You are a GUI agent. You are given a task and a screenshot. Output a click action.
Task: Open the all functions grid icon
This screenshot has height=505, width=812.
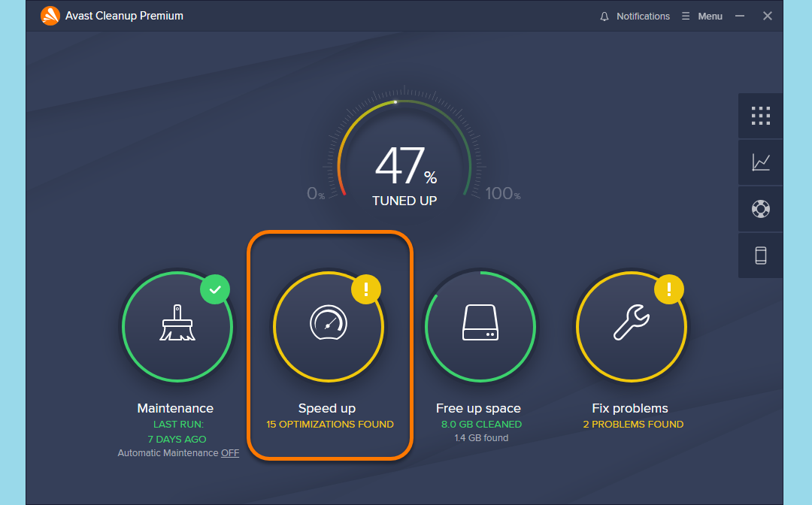[760, 116]
